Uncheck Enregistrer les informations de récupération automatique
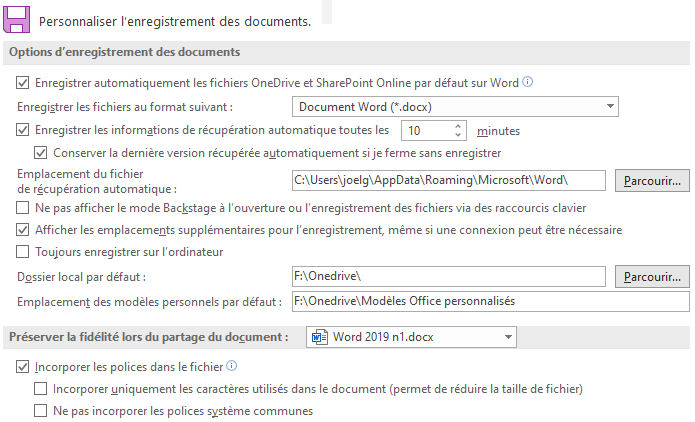This screenshot has width=695, height=422. 23,130
